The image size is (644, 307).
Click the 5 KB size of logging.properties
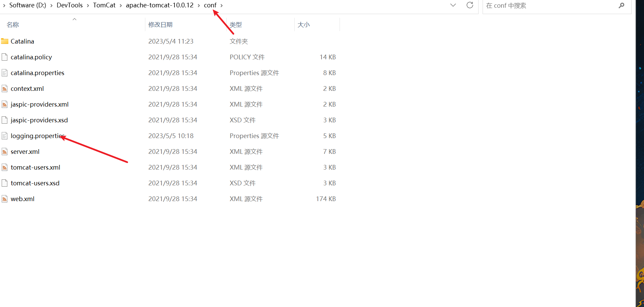330,136
